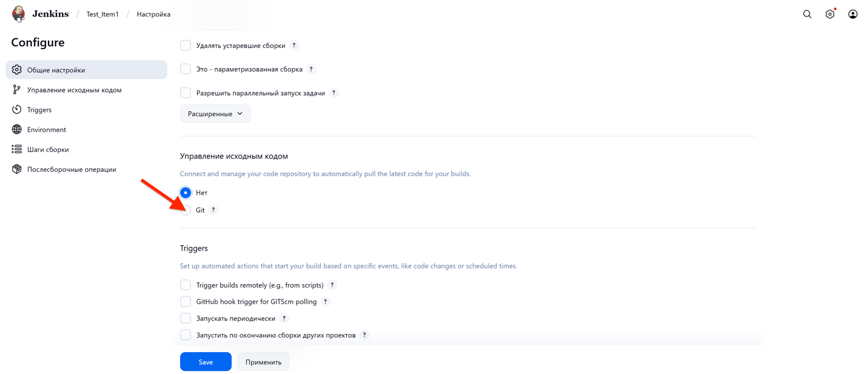Image resolution: width=868 pixels, height=374 pixels.
Task: Enable Запускать периодически checkbox
Action: 186,318
